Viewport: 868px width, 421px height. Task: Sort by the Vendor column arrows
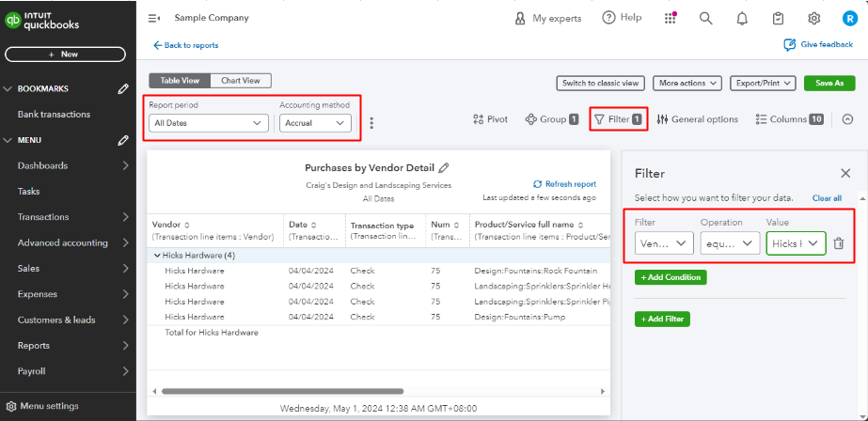187,226
